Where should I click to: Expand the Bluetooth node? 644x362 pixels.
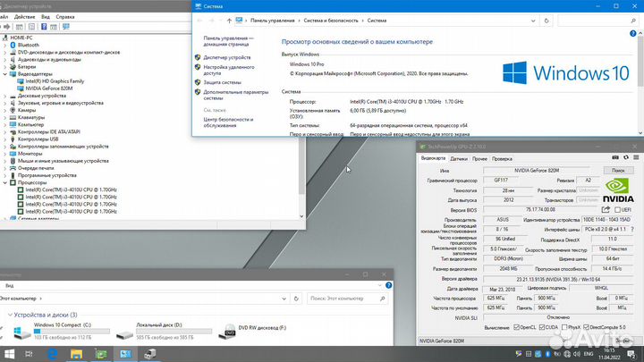click(5, 45)
